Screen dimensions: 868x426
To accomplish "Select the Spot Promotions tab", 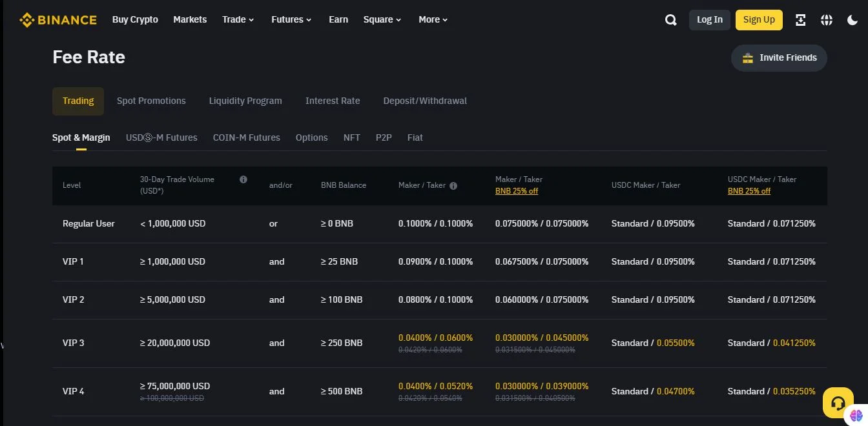I will 151,101.
